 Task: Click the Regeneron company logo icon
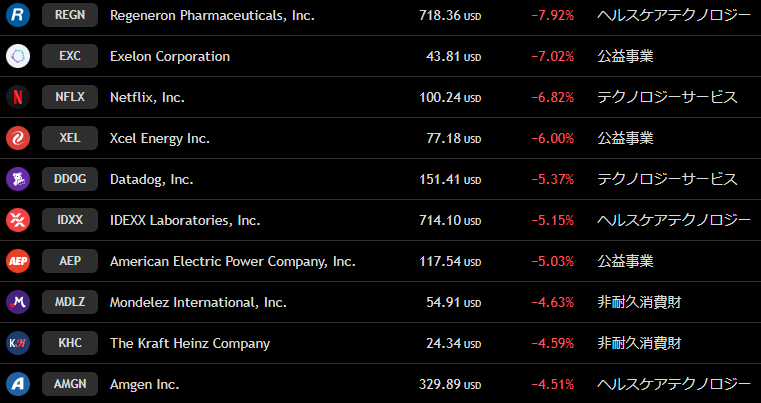pyautogui.click(x=18, y=15)
